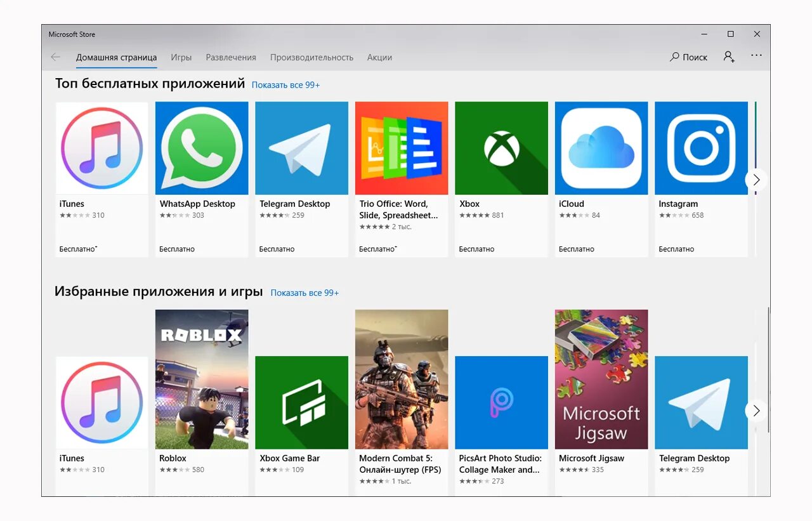
Task: Open the iCloud app icon
Action: click(x=601, y=148)
